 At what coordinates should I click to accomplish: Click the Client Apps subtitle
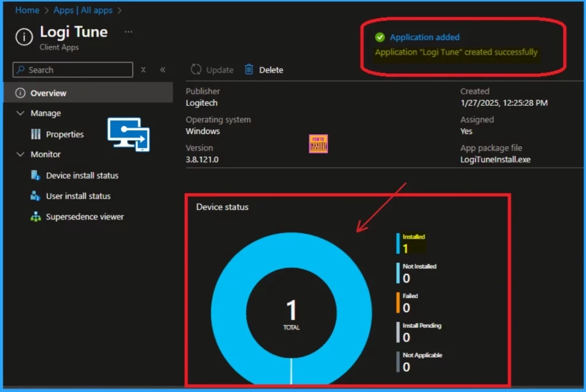pyautogui.click(x=59, y=47)
